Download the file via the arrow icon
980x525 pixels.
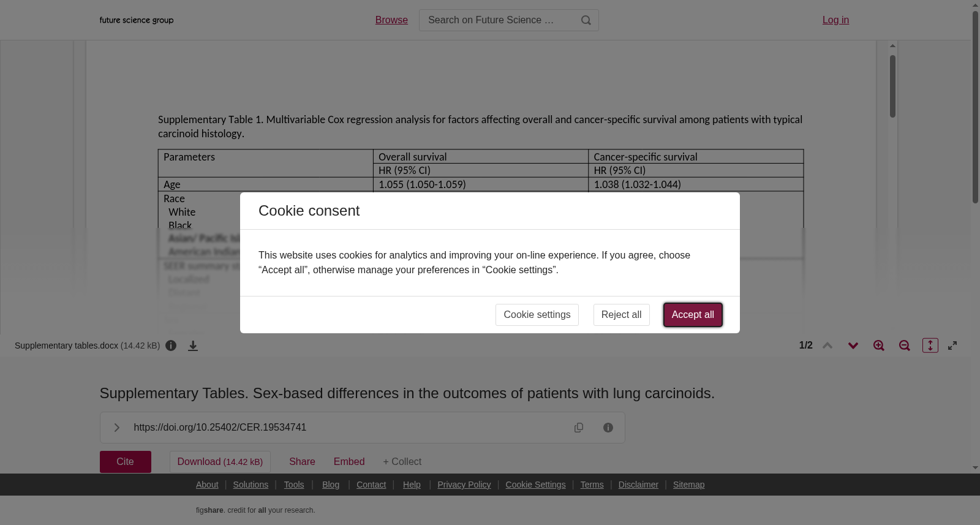click(193, 346)
